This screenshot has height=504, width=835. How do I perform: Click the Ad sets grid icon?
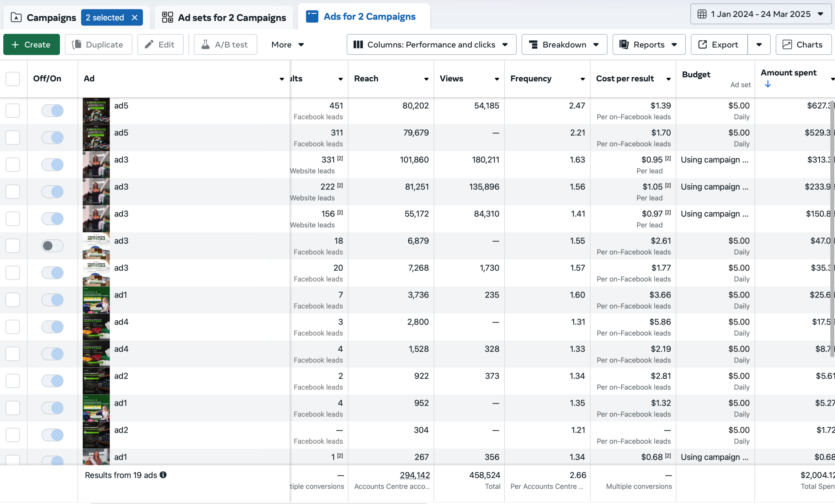click(x=167, y=17)
